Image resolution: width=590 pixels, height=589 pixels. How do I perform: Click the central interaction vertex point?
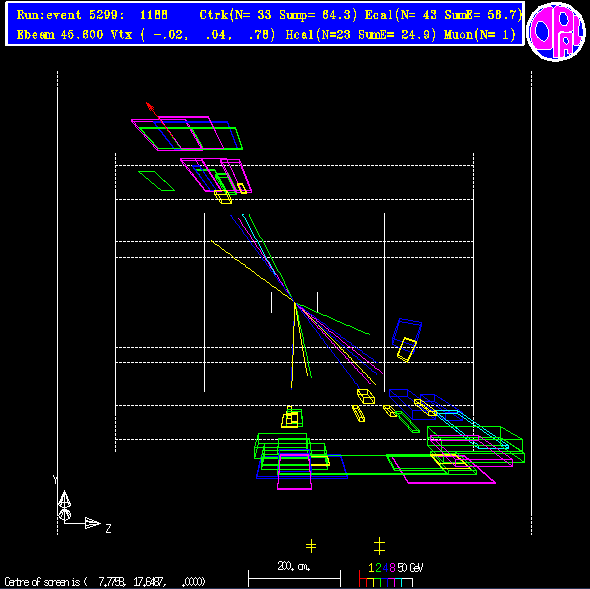coord(295,302)
